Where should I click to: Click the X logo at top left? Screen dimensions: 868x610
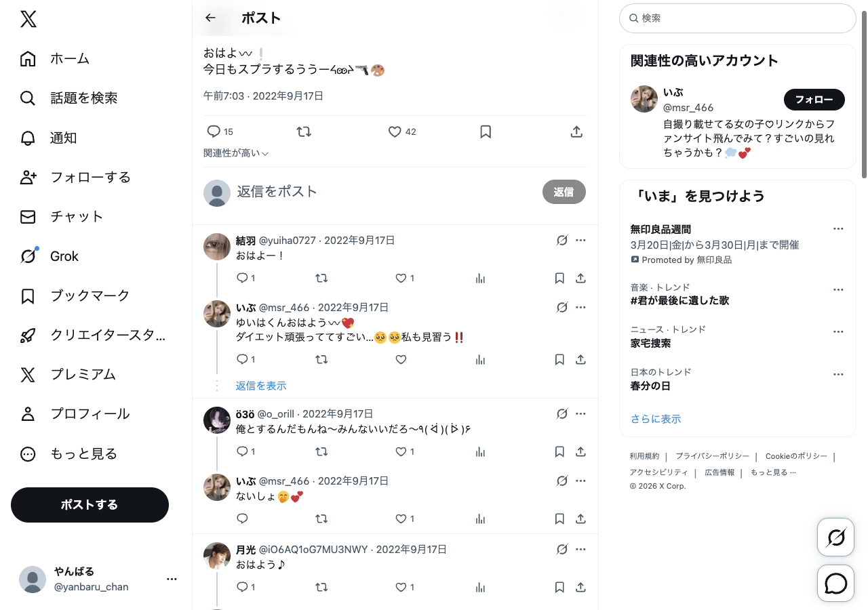(x=28, y=19)
